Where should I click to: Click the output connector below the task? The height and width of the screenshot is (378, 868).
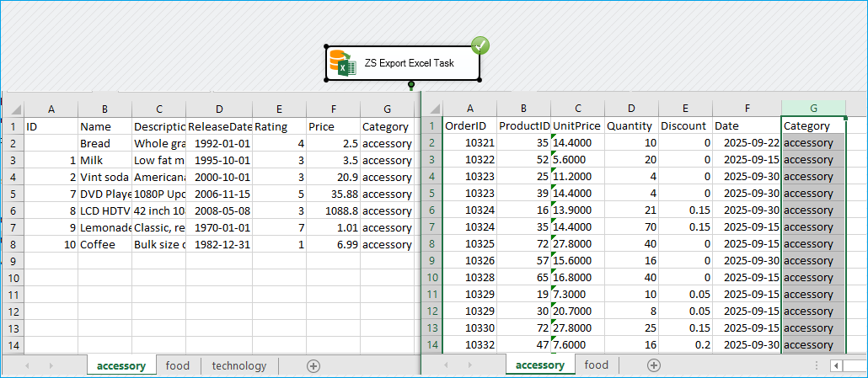pos(410,84)
